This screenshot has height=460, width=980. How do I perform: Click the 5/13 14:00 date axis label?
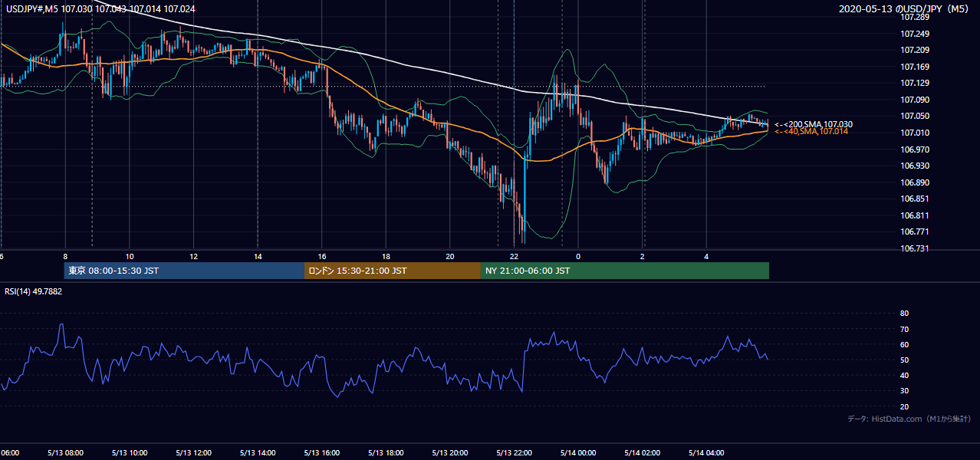pyautogui.click(x=258, y=453)
